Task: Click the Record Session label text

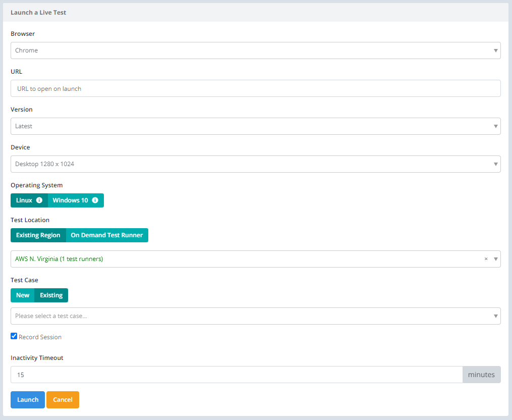Action: (x=40, y=337)
